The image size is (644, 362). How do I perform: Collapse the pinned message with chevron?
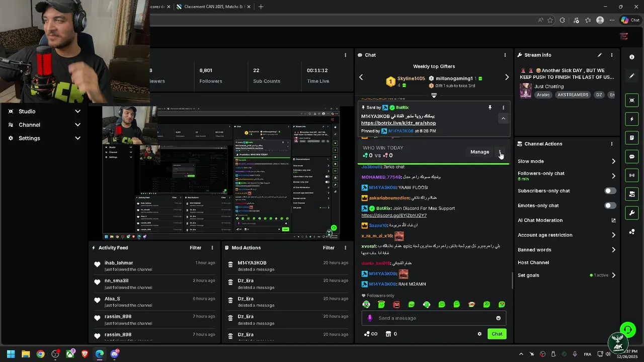(x=503, y=119)
